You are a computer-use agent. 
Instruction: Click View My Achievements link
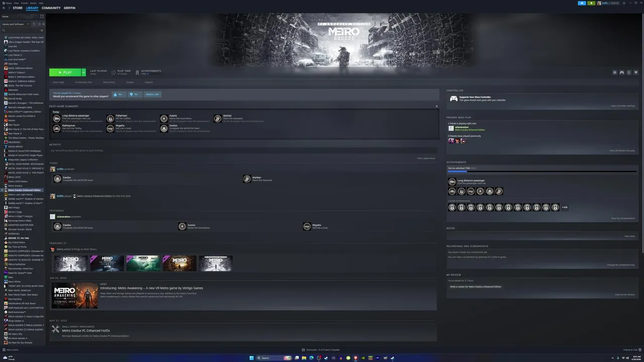click(623, 218)
